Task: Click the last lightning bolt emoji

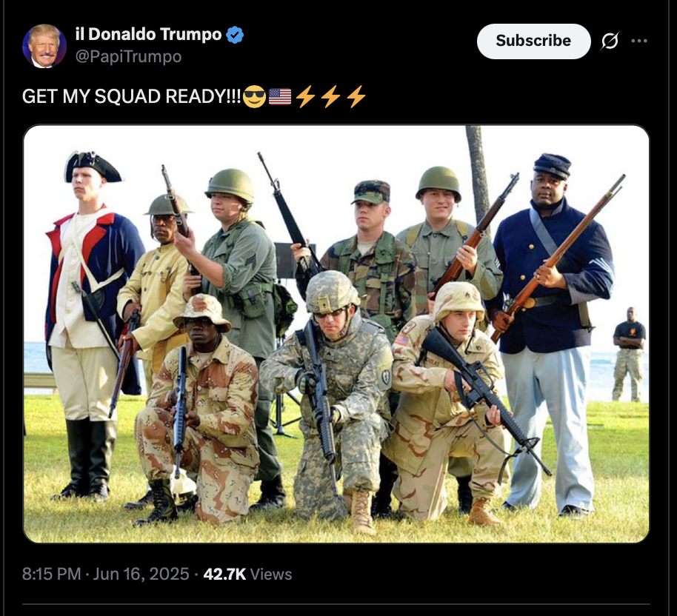Action: 356,96
